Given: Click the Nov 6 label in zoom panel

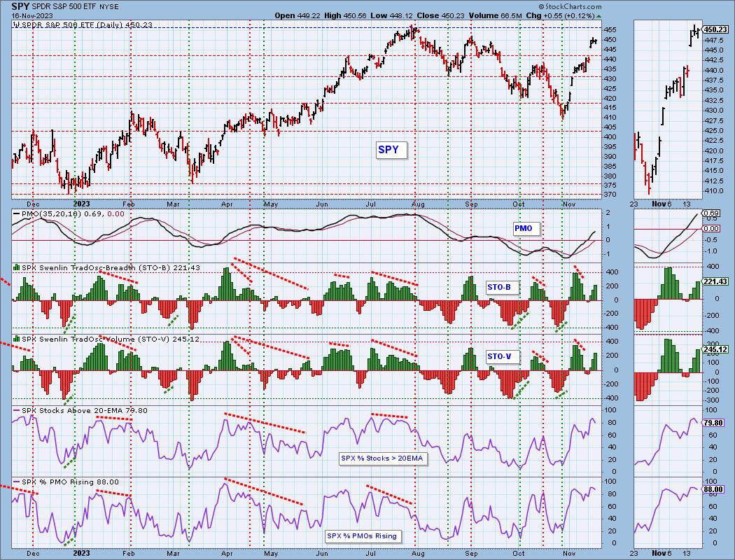Looking at the screenshot, I should (662, 204).
